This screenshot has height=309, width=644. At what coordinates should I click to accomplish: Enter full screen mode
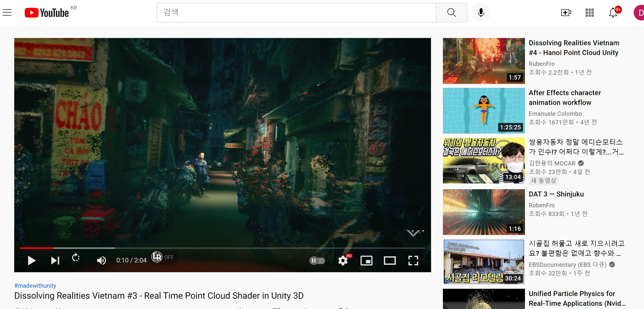413,261
